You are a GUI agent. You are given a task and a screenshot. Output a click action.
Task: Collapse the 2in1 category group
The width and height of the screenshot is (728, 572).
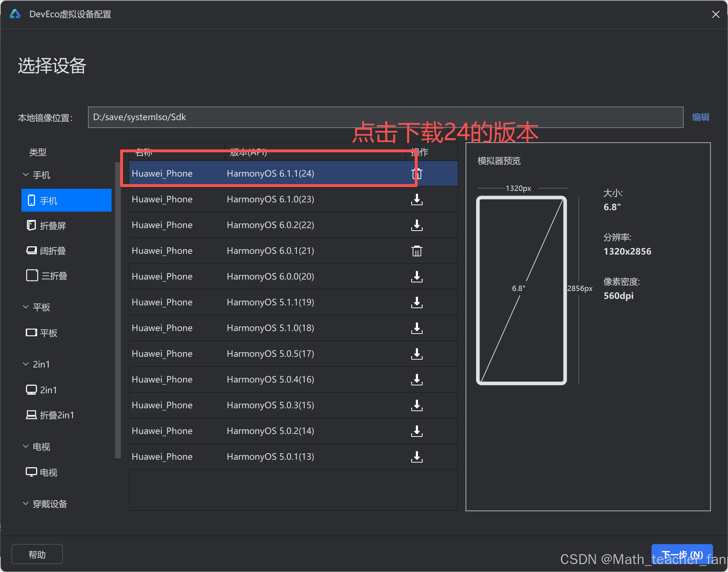click(26, 364)
